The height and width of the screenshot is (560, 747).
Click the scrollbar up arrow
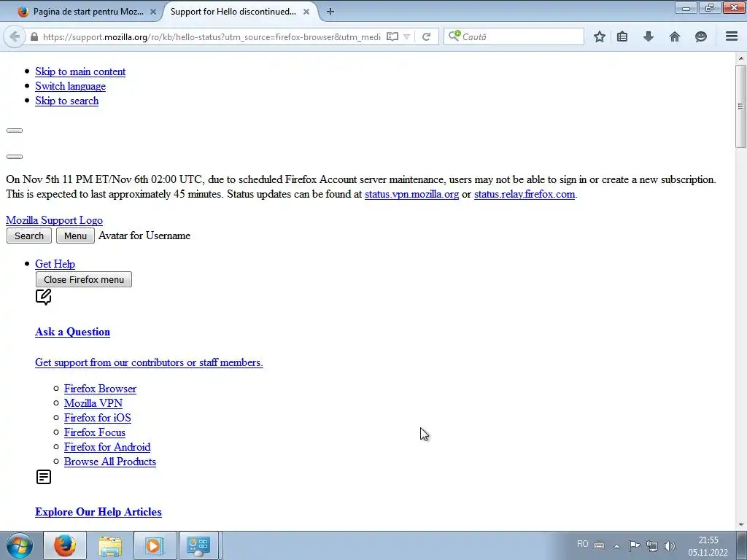tap(741, 58)
